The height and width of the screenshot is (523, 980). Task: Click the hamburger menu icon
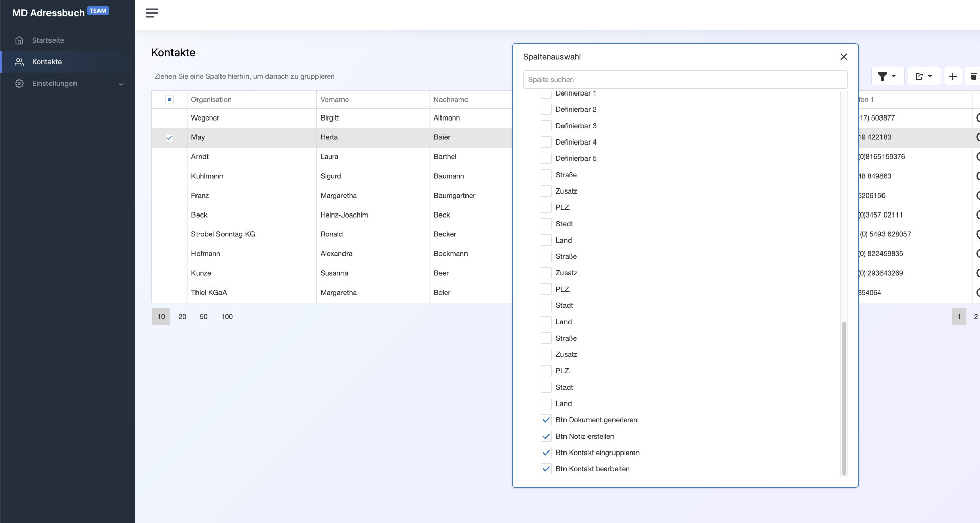pyautogui.click(x=152, y=13)
